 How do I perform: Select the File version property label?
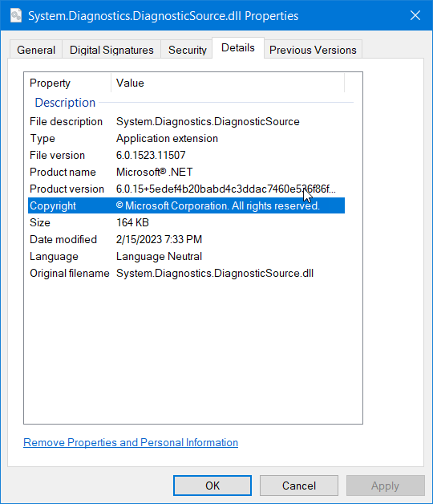(x=57, y=155)
